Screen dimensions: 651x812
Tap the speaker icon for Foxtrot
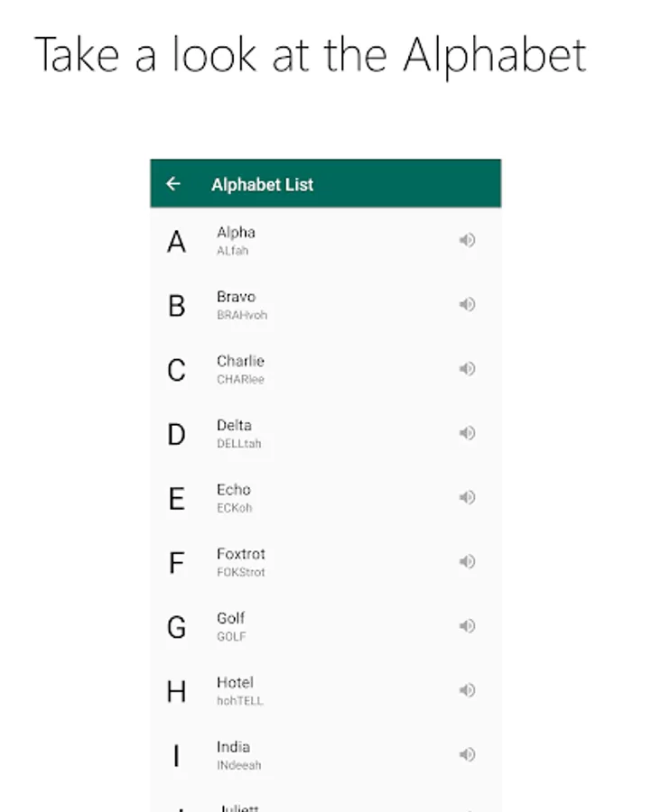[x=467, y=561]
